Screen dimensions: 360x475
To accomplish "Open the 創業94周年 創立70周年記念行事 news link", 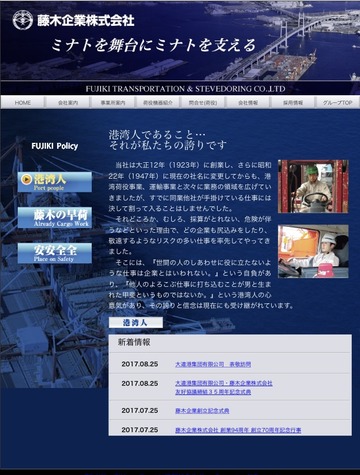I will 238,430.
